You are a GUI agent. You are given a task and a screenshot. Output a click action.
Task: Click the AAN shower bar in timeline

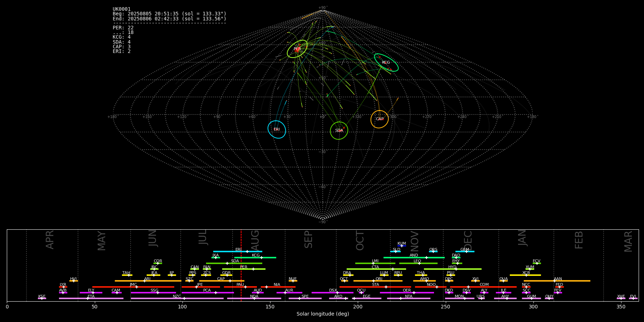tap(557, 281)
